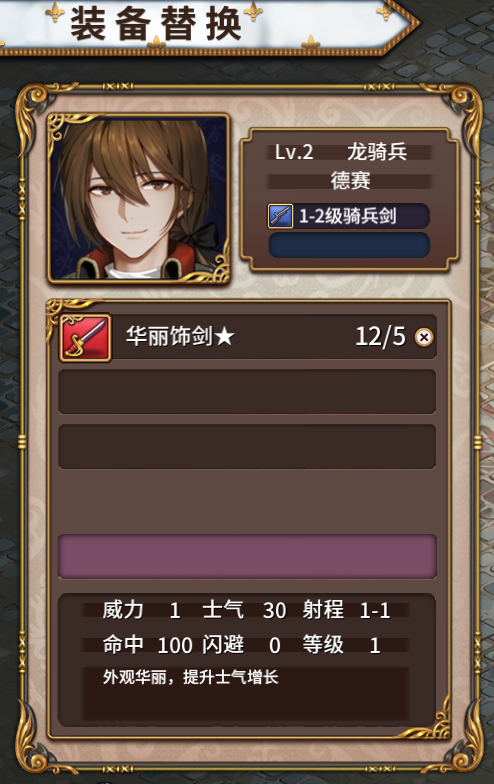Click the 士气 30 morale stat
This screenshot has width=494, height=784.
tap(244, 610)
